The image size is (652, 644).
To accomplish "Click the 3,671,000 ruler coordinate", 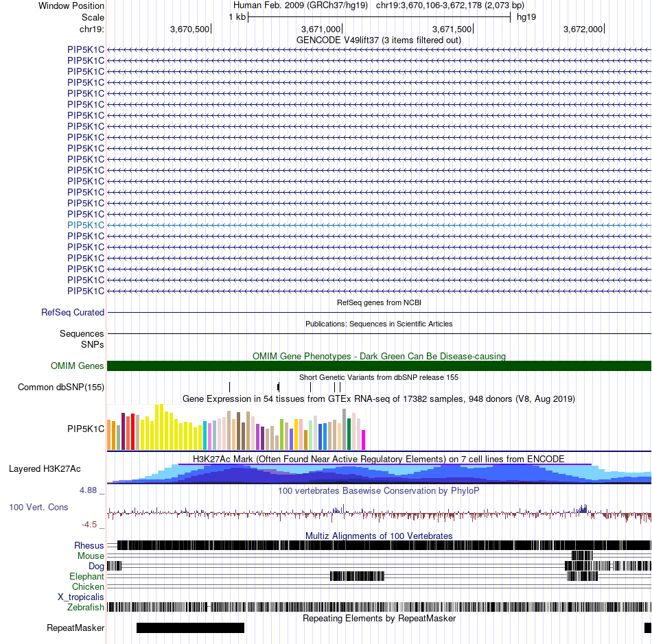I will (321, 29).
